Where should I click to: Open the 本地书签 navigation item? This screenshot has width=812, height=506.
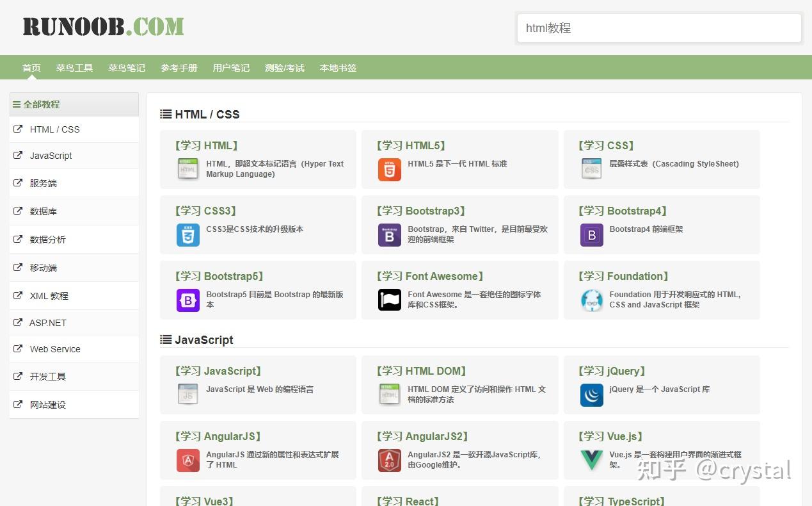pyautogui.click(x=338, y=68)
